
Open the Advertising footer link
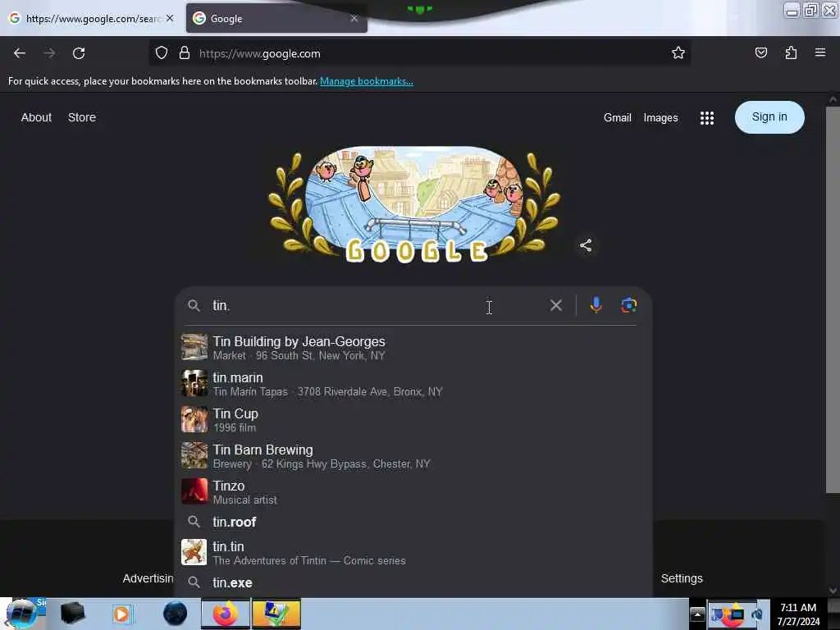pyautogui.click(x=148, y=578)
